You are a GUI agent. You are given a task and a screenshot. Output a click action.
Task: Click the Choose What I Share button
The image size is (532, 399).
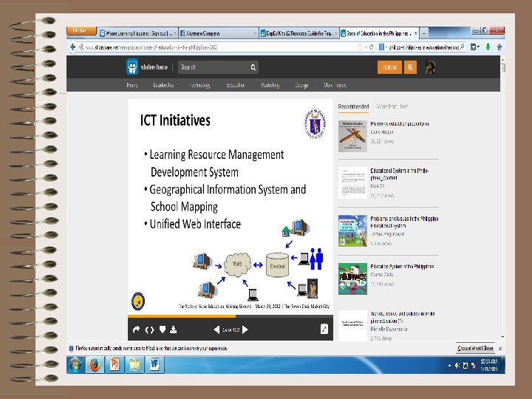(475, 349)
